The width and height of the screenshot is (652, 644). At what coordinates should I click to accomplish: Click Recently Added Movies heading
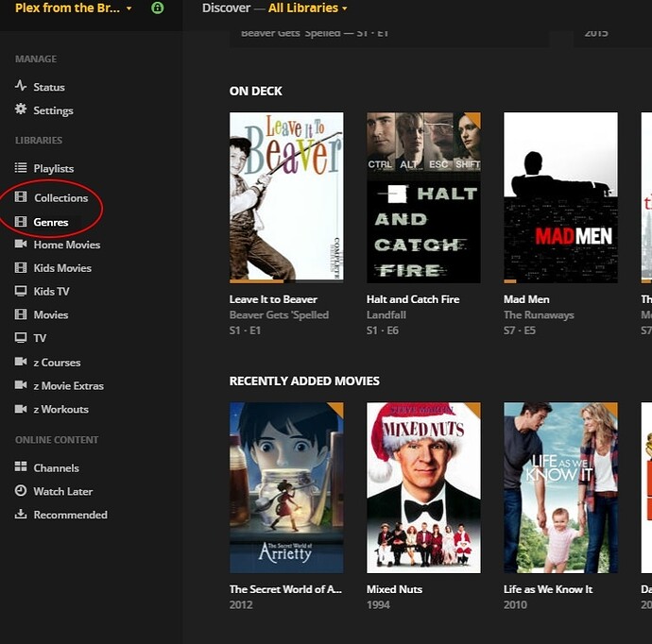tap(304, 381)
